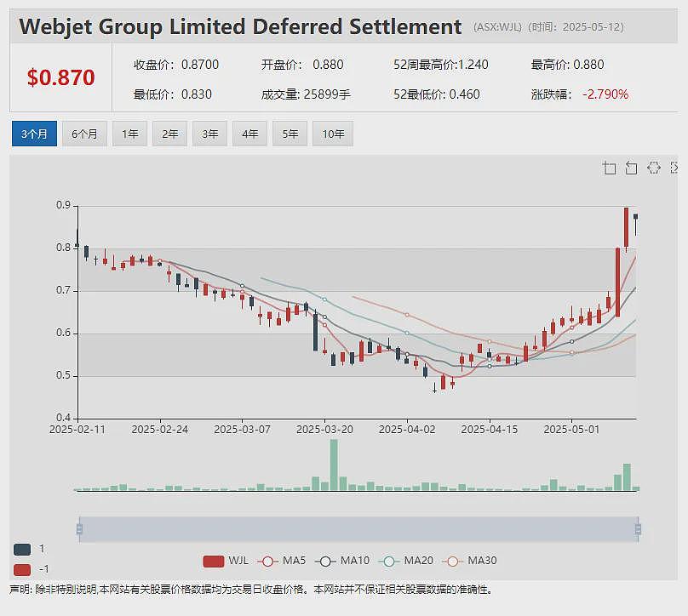Toggle the MA30 legend entry
688x616 pixels.
pyautogui.click(x=469, y=562)
